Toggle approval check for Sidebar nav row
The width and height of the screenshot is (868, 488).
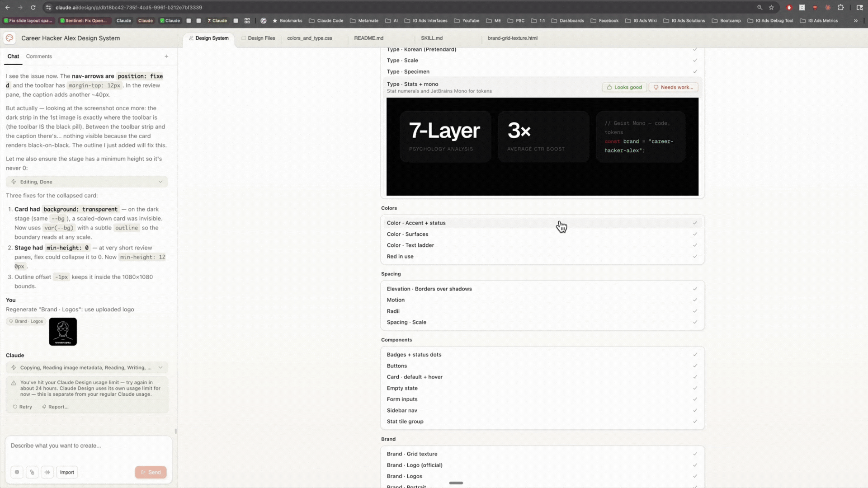tap(695, 410)
